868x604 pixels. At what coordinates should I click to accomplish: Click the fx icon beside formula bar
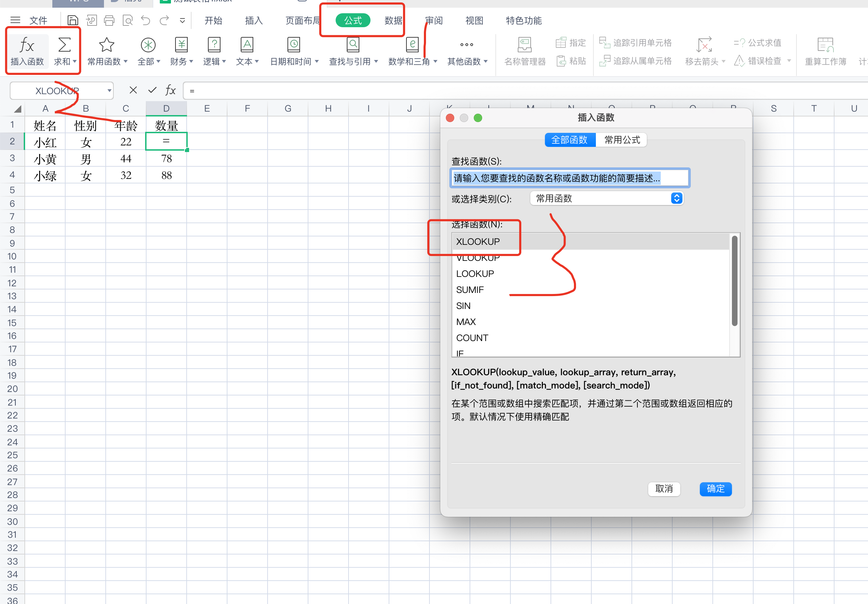point(171,90)
